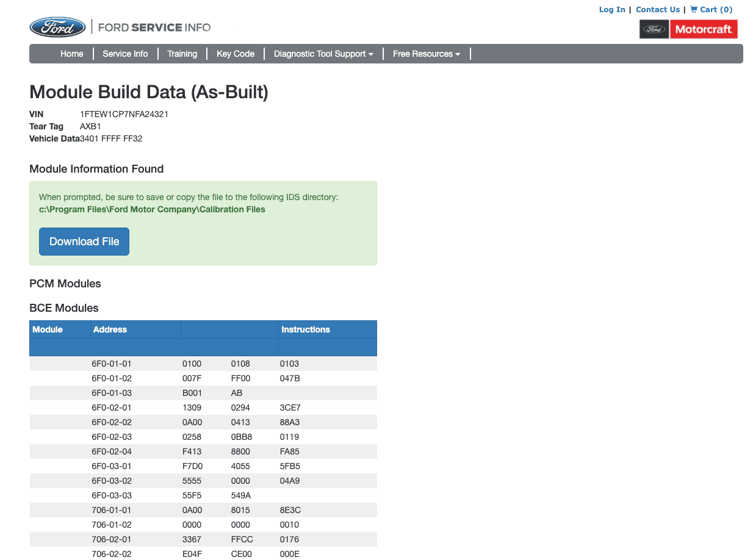Click the Download File button

84,242
